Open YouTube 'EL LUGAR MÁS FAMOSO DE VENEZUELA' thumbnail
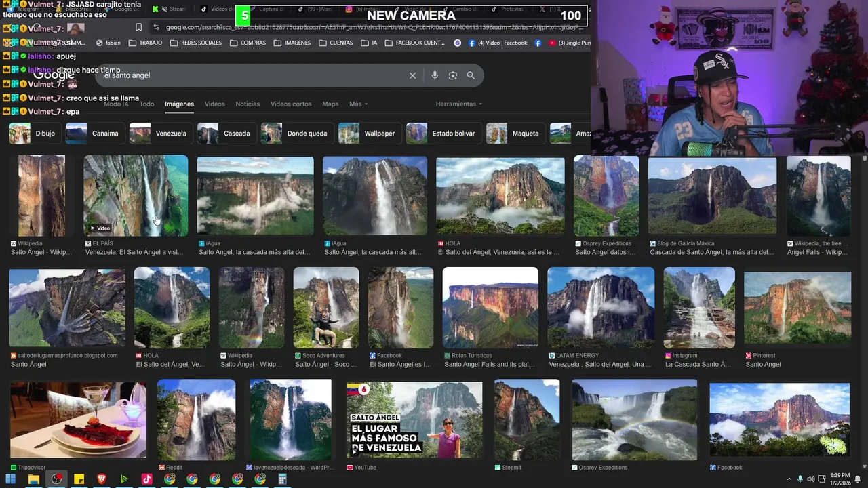 (415, 420)
